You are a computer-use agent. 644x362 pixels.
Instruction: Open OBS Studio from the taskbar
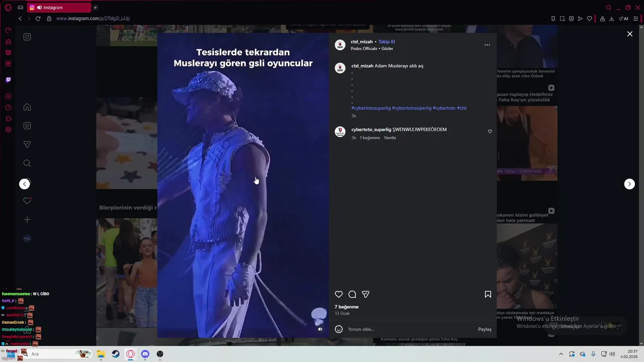160,354
